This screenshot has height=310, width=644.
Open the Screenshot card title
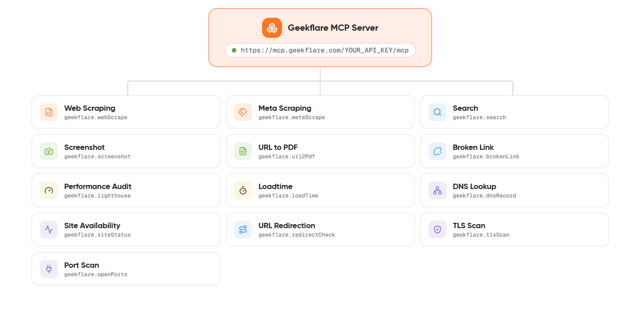pos(84,147)
